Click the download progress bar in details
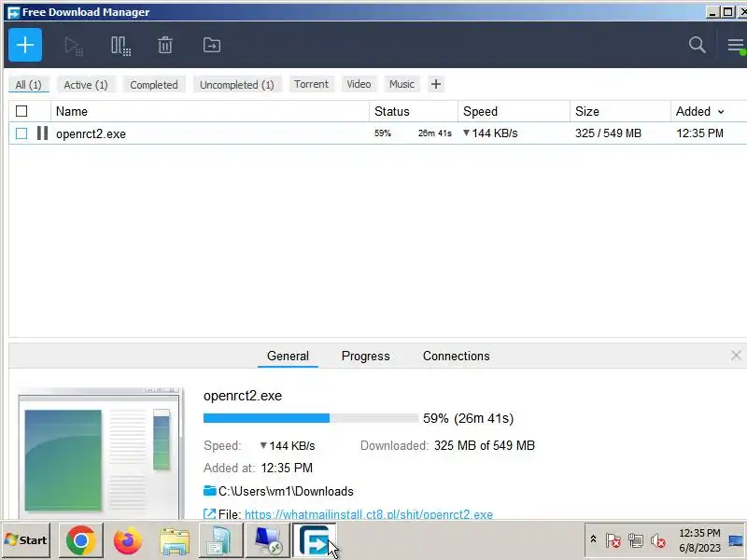The height and width of the screenshot is (560, 747). pos(311,418)
